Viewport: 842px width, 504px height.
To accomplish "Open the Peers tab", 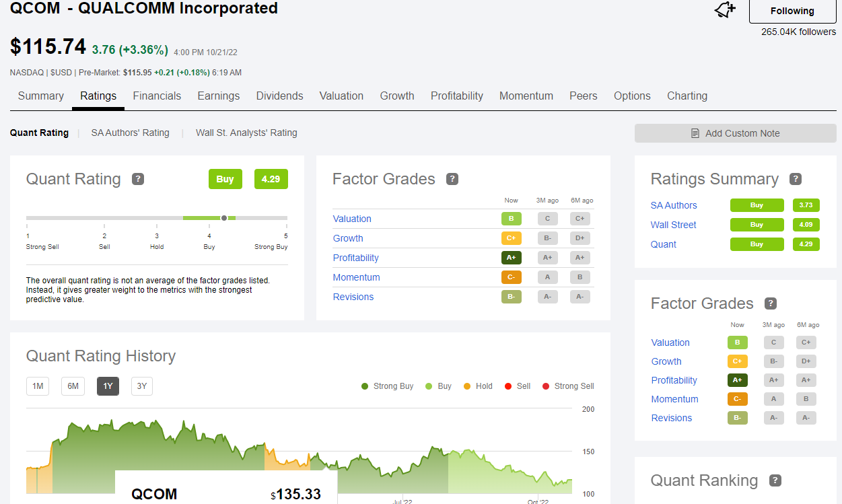I will [584, 96].
